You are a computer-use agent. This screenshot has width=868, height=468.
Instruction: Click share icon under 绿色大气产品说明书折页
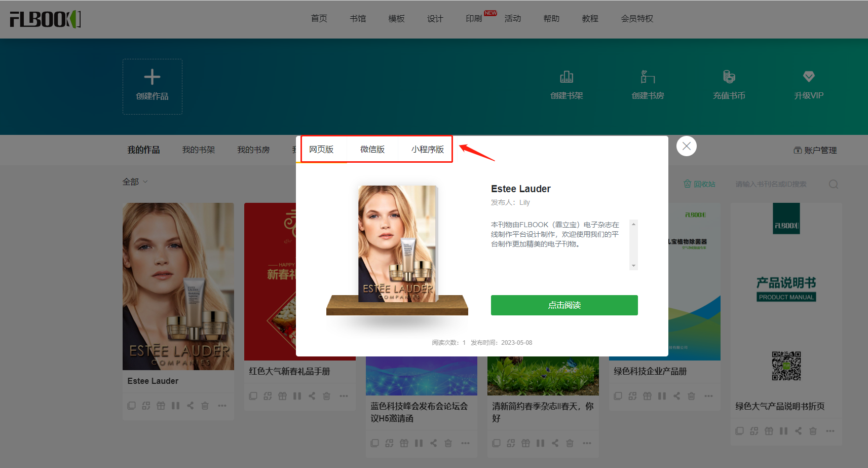798,431
